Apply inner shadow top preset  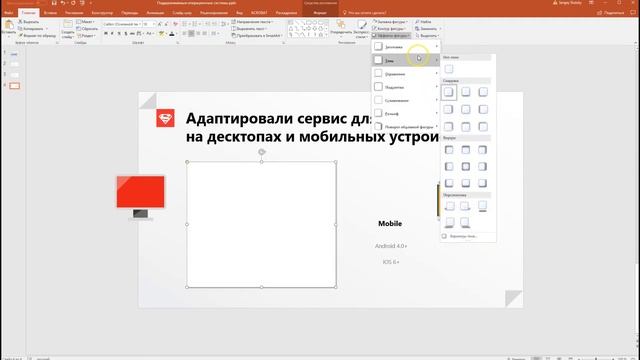[x=466, y=150]
